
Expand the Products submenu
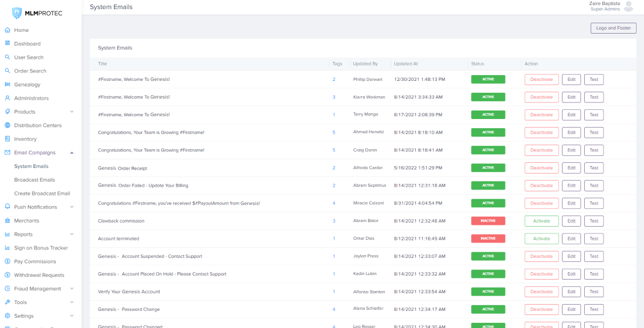72,112
